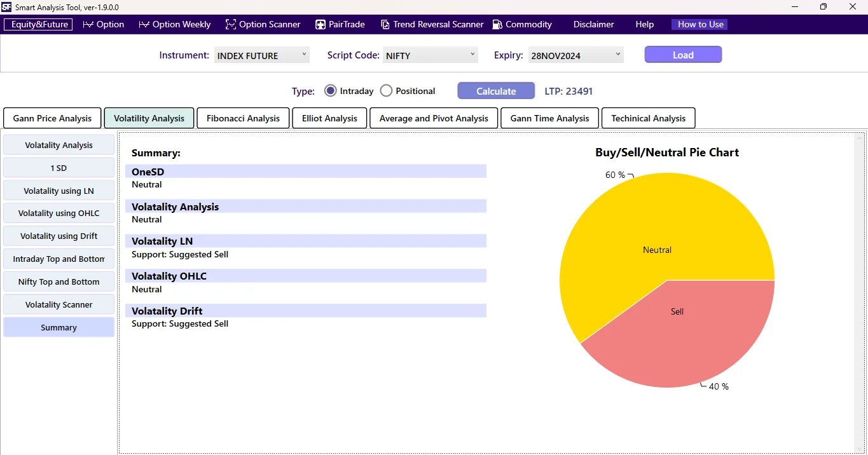Click the Sell slice of the pie chart

coord(677,311)
